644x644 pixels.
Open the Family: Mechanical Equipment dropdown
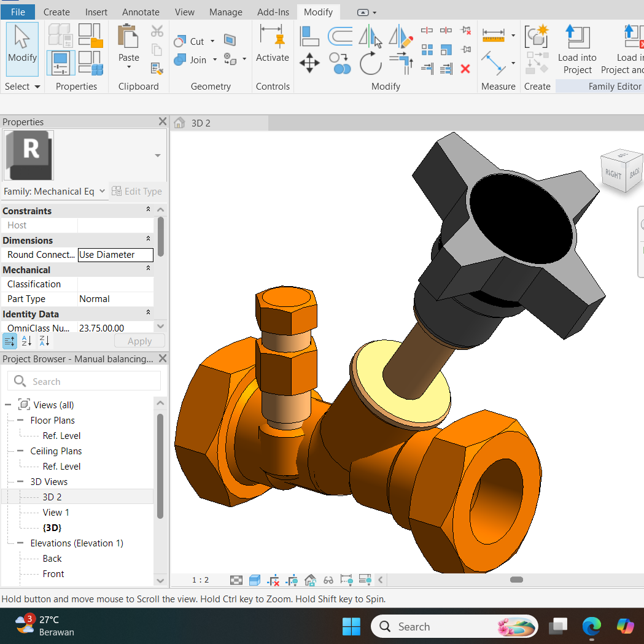pyautogui.click(x=55, y=192)
